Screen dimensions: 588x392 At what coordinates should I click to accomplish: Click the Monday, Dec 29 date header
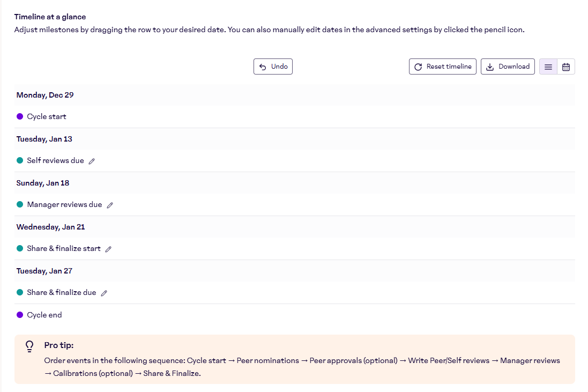[x=45, y=95]
